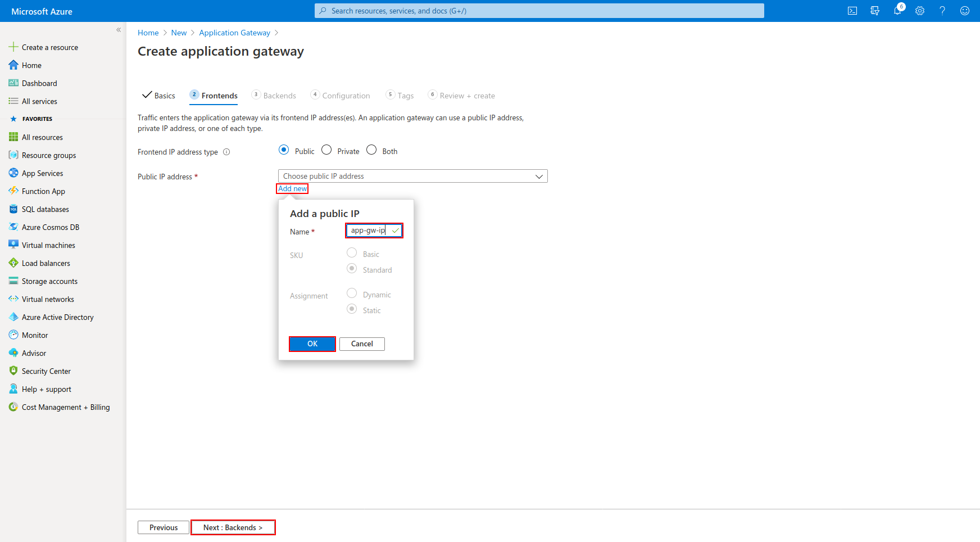Click the Help + support icon
980x542 pixels.
13,389
